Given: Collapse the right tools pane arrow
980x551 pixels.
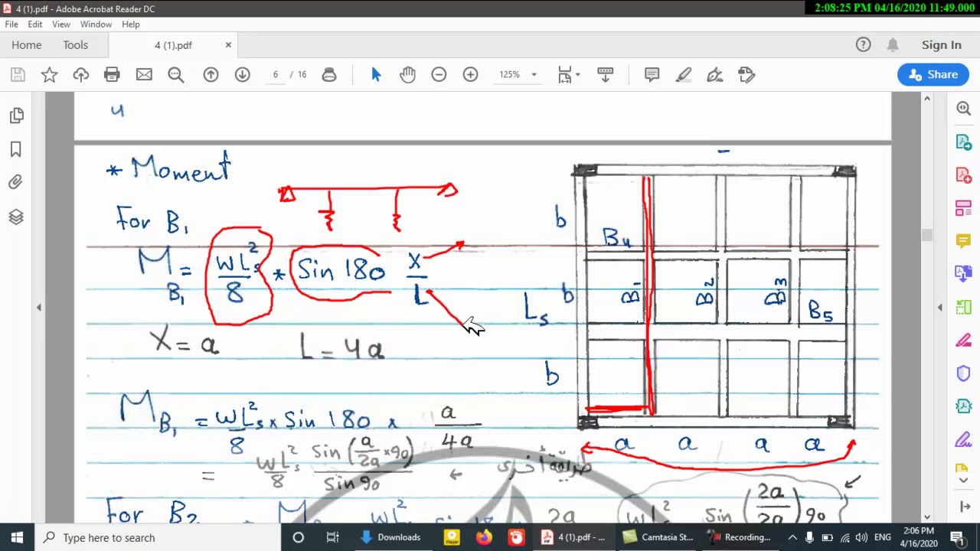Looking at the screenshot, I should tap(940, 307).
